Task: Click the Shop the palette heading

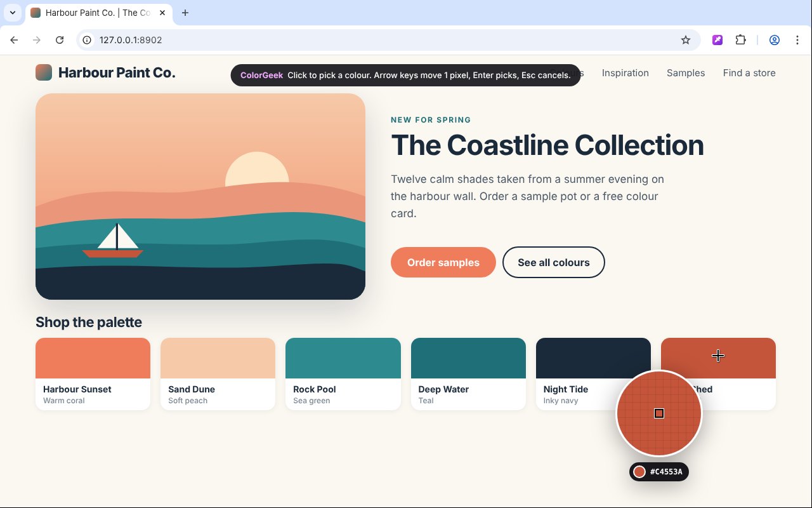Action: [89, 322]
